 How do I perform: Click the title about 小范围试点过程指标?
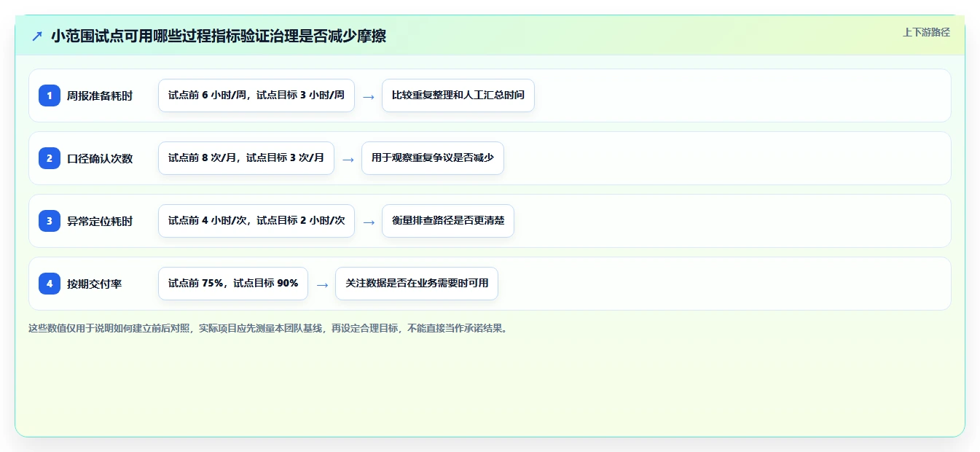coord(219,36)
